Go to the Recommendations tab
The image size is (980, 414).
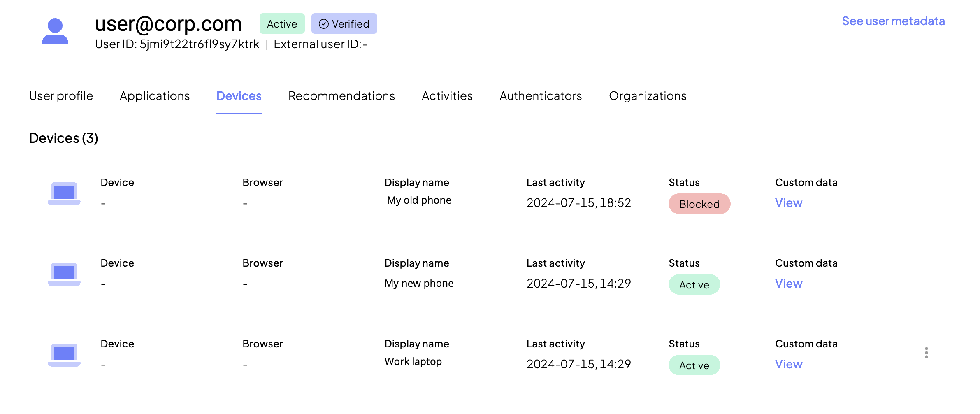pyautogui.click(x=341, y=96)
